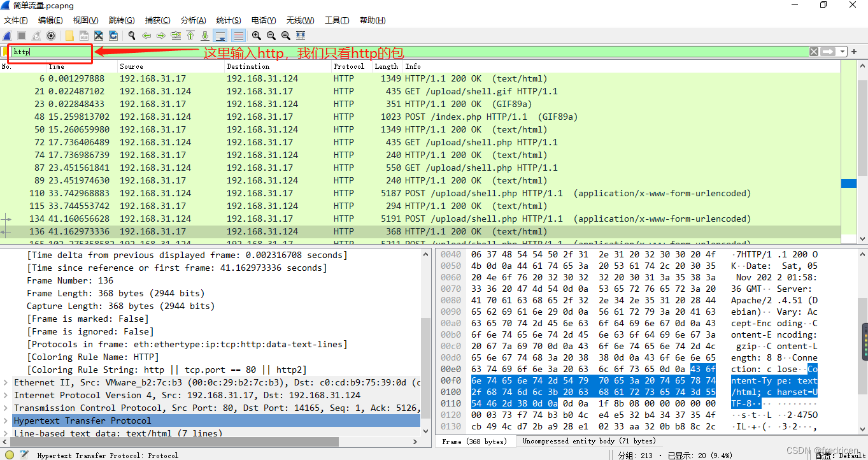Open the 帮助(H) menu
The height and width of the screenshot is (460, 868).
click(373, 20)
